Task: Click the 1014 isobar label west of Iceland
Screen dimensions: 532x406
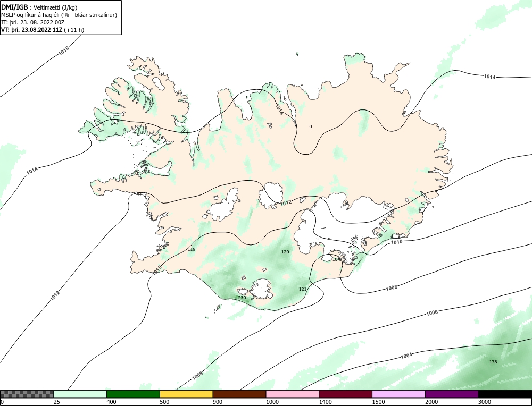Action: 32,171
